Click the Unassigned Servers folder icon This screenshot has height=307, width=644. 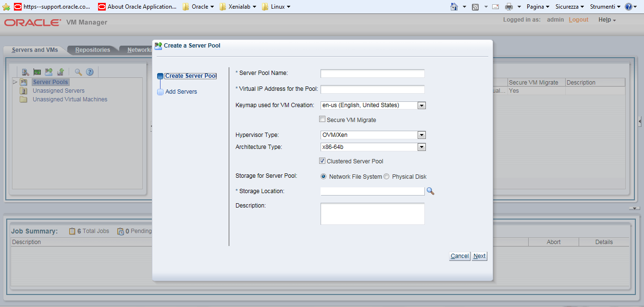[x=24, y=91]
